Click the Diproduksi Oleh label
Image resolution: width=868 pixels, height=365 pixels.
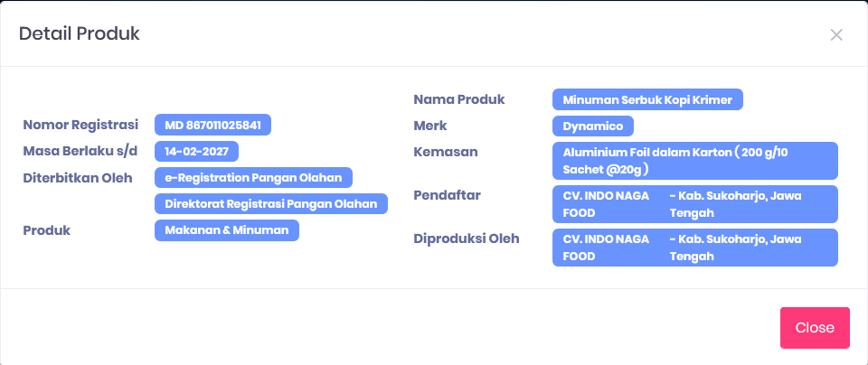467,239
